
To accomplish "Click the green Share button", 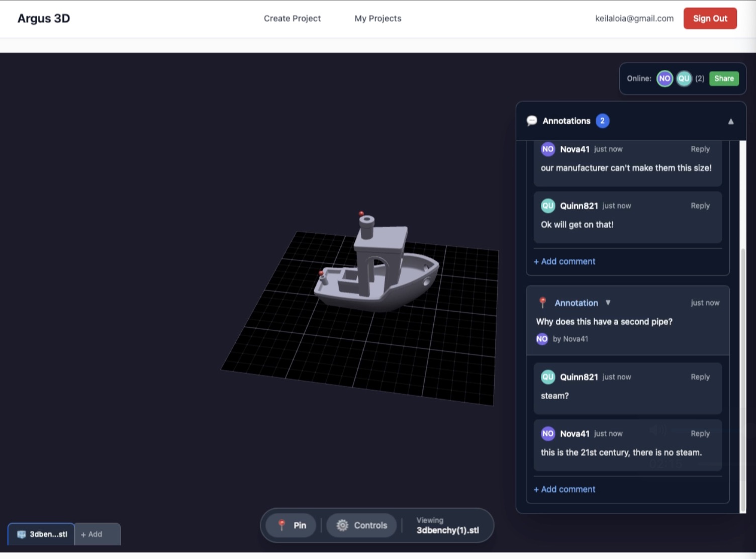I will click(724, 78).
